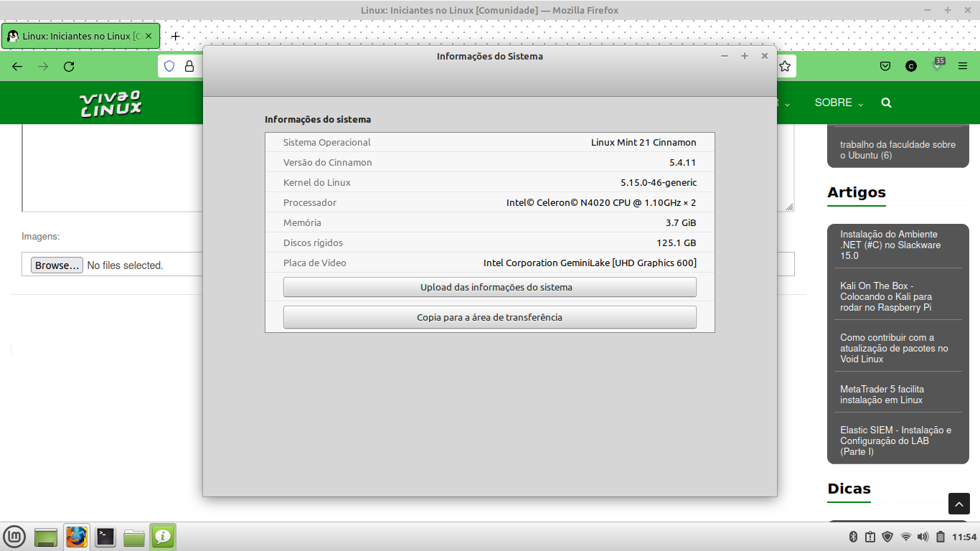Screen dimensions: 980x551
Task: Maximize the Informações do Sistema window
Action: click(x=745, y=56)
